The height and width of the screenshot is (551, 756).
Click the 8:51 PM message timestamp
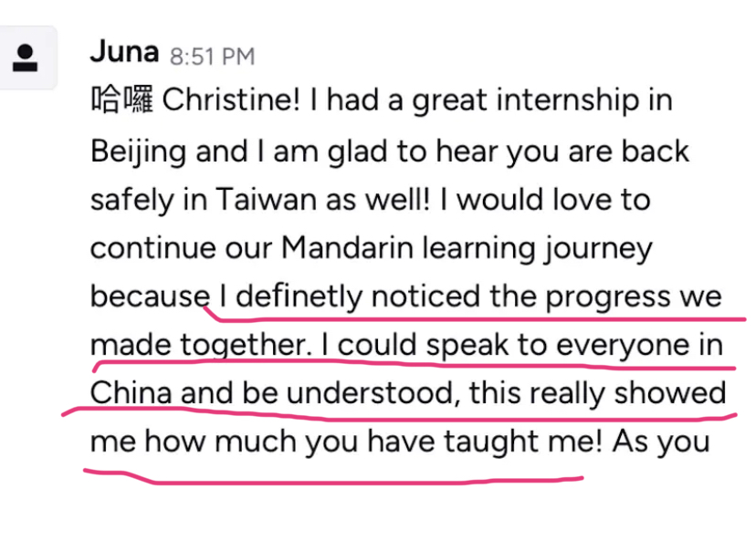tap(212, 56)
